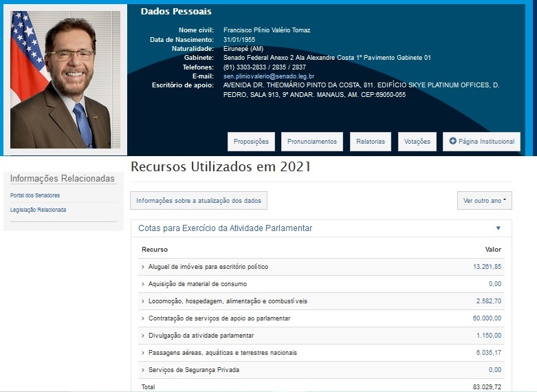Click the senator's email address link

tap(269, 76)
